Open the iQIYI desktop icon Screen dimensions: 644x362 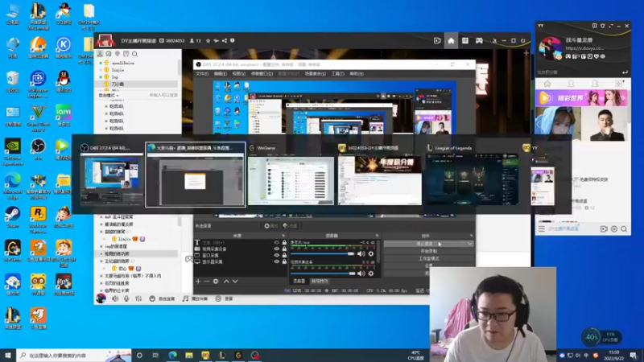tap(64, 115)
